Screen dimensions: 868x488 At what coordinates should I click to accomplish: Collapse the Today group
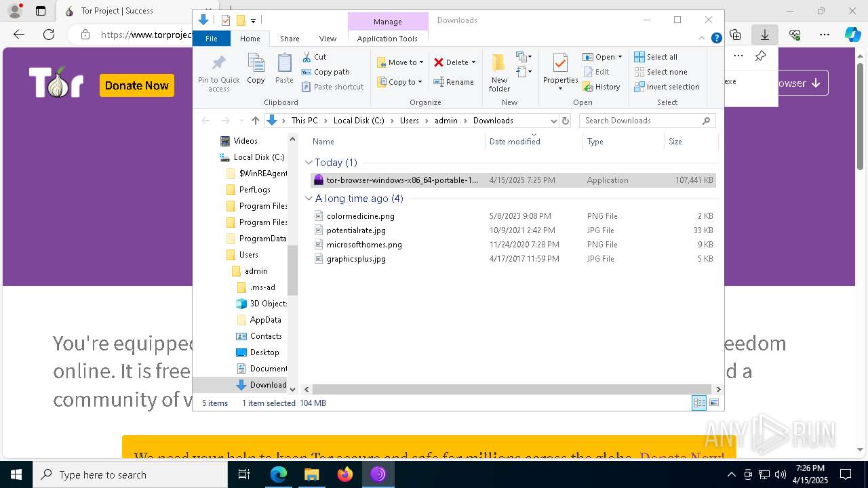pos(309,163)
